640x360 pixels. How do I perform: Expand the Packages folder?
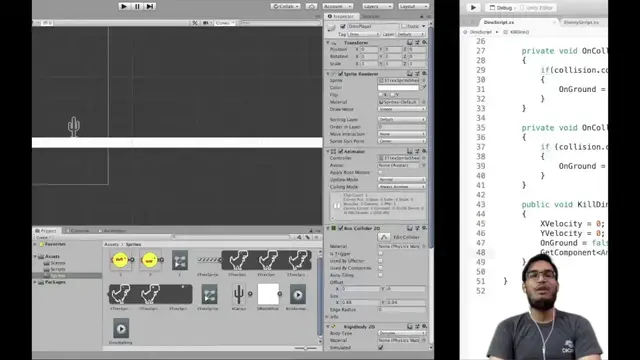pos(36,282)
